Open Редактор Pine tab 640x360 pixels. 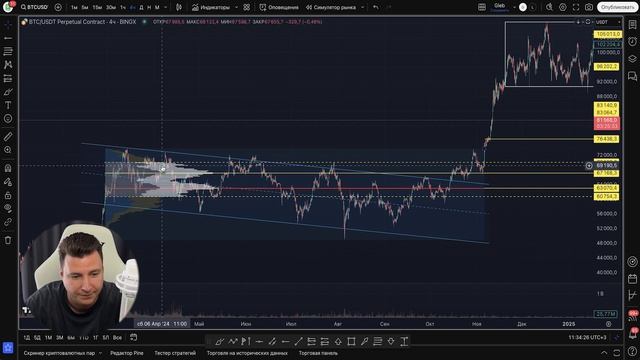click(127, 353)
